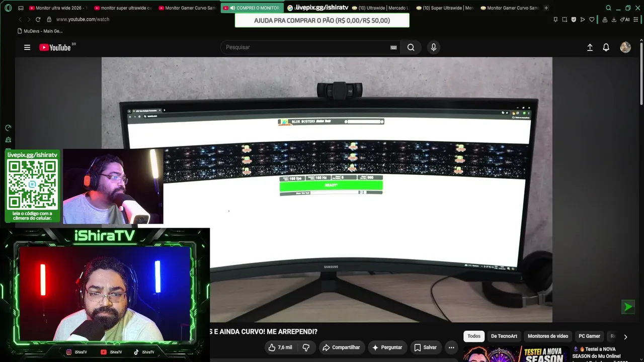The height and width of the screenshot is (362, 644).
Task: Show more filter chips with the right chevron
Action: [x=625, y=337]
